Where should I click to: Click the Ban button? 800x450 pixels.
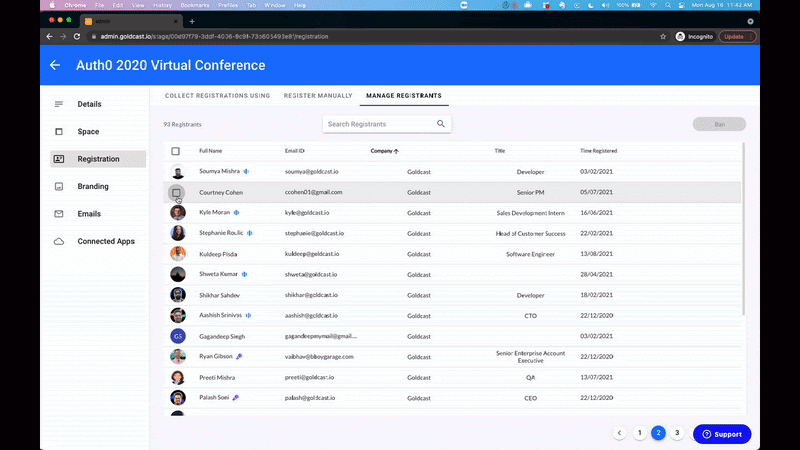tap(719, 124)
